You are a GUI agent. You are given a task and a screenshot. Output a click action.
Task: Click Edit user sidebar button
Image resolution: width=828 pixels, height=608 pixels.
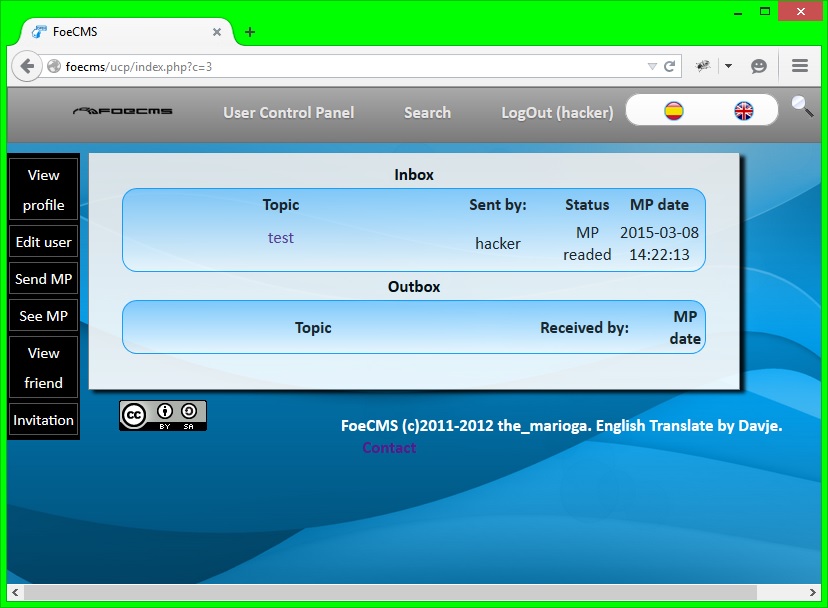pyautogui.click(x=43, y=242)
